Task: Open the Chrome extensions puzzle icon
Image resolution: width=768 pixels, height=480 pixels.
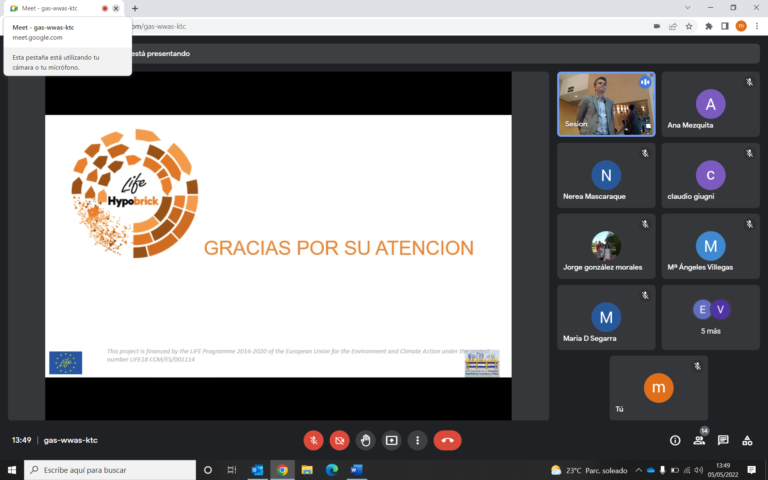Action: tap(709, 26)
